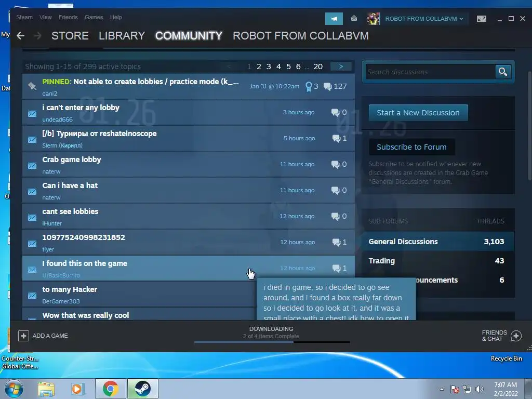532x399 pixels.
Task: Click the search magnifier button
Action: pyautogui.click(x=503, y=72)
